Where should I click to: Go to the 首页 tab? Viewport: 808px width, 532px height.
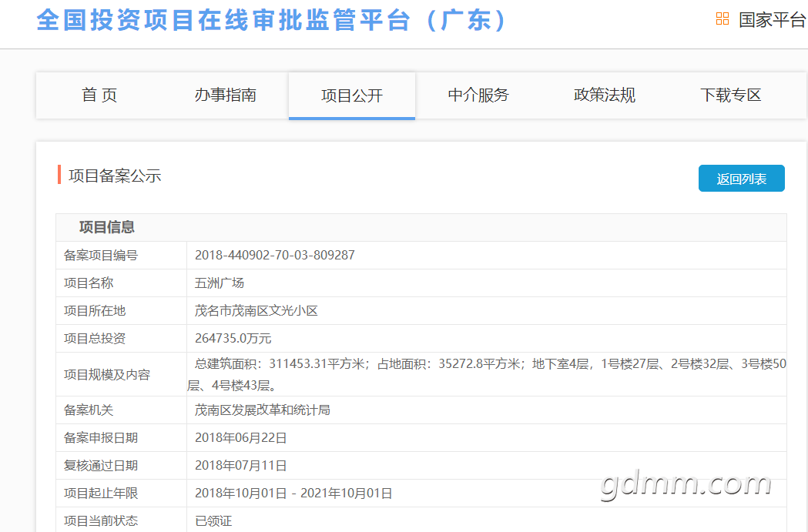pyautogui.click(x=99, y=95)
